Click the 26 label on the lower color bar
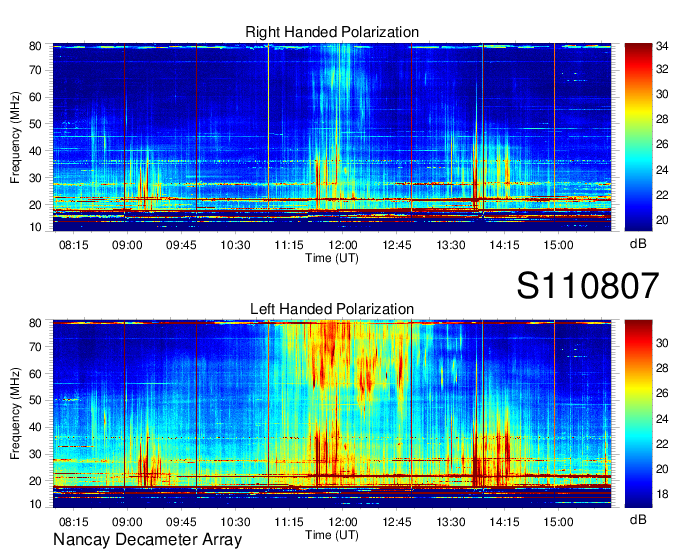680x552 pixels. pyautogui.click(x=662, y=393)
